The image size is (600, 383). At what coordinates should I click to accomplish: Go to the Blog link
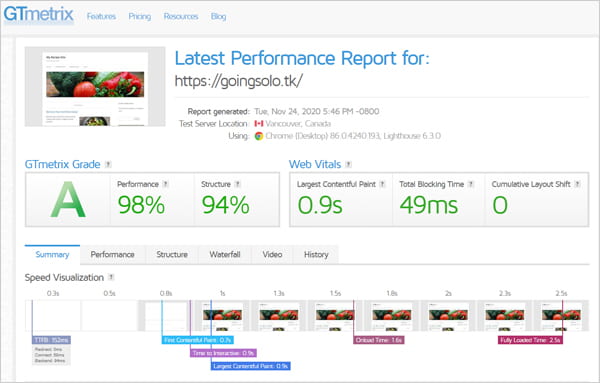click(218, 16)
